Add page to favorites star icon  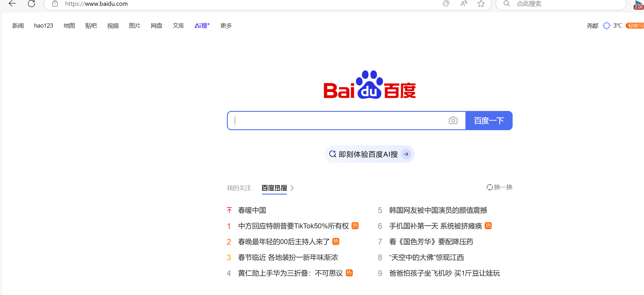coord(481,3)
